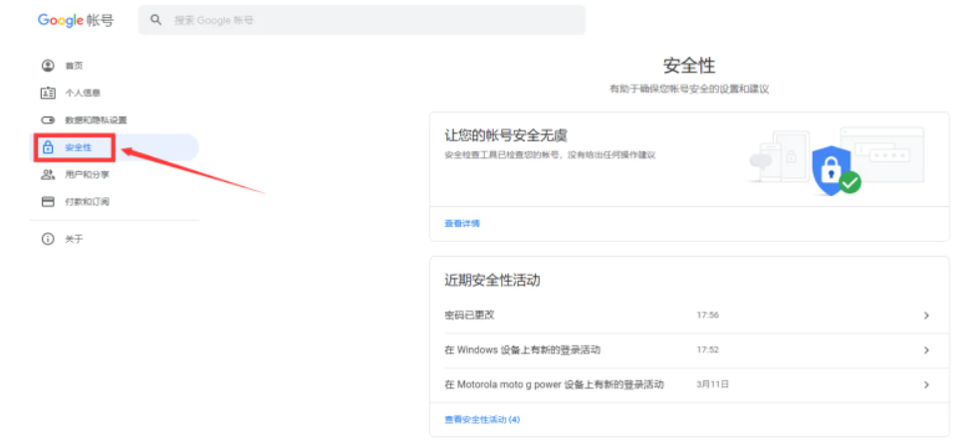This screenshot has width=980, height=448.
Task: Open the Motorola moto g power activity row
Action: click(689, 385)
